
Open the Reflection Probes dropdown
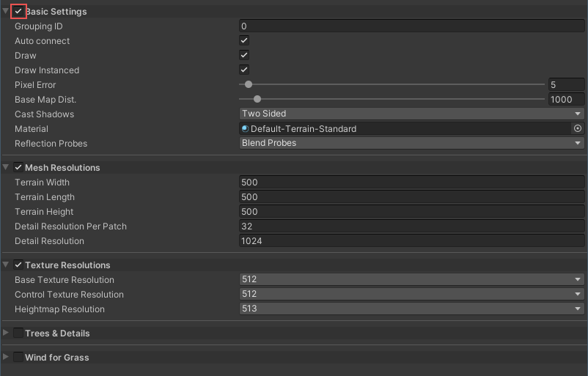pyautogui.click(x=411, y=143)
